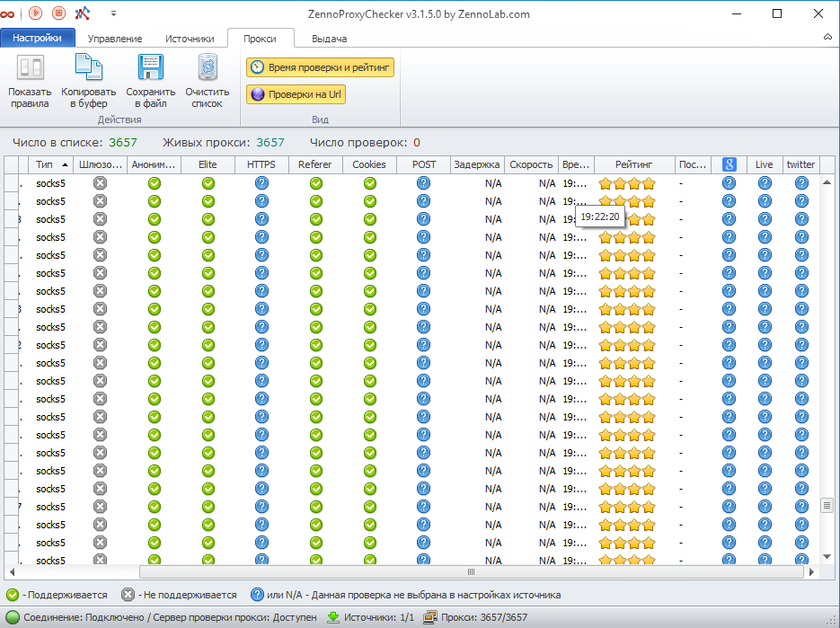The width and height of the screenshot is (840, 628).
Task: Collapse the ribbon with chevron
Action: point(827,37)
